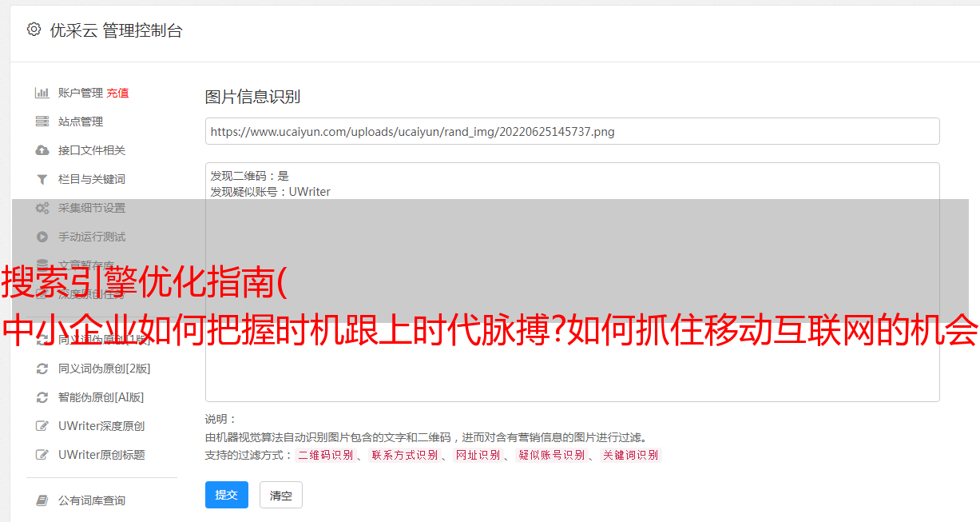Submit with the blue 提交 button
Screen dimensions: 980x522
click(x=227, y=495)
